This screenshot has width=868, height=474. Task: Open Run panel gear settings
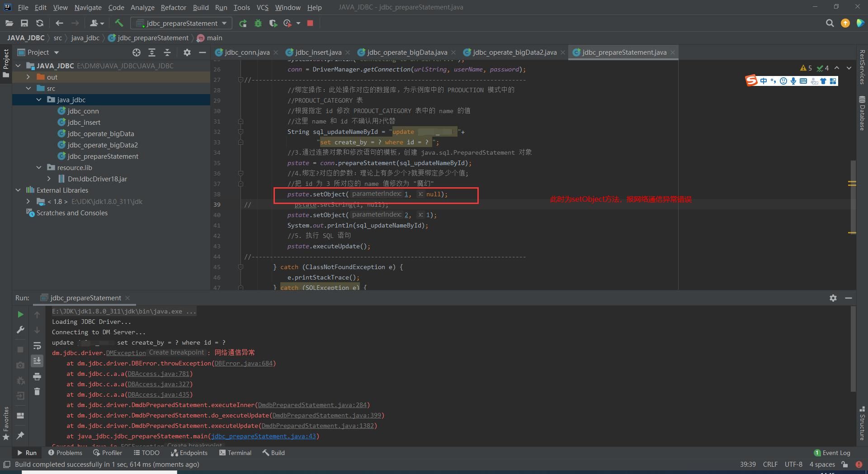833,298
